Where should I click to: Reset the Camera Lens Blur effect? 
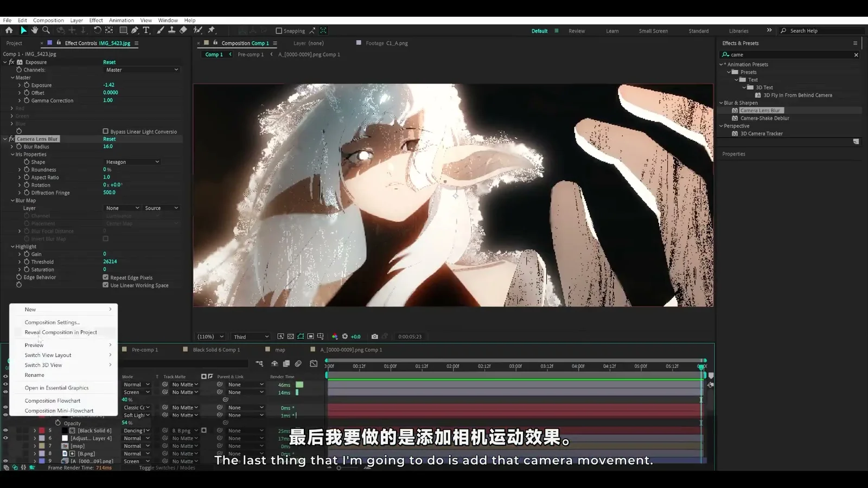[x=110, y=139]
